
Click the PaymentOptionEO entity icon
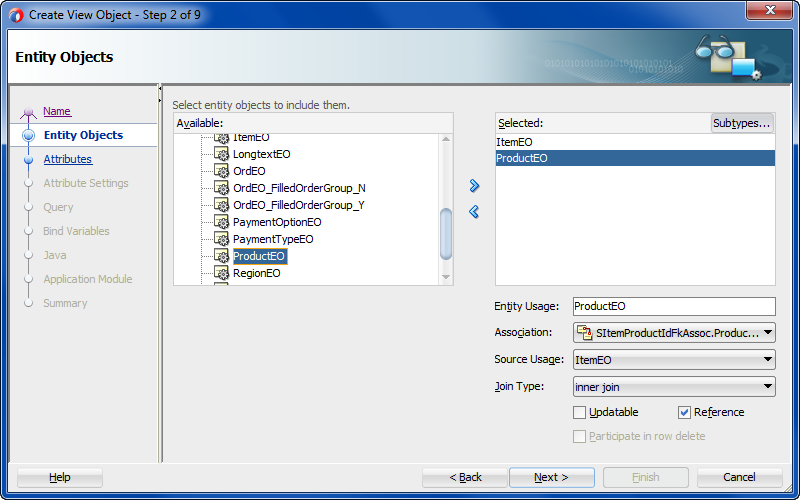point(221,222)
